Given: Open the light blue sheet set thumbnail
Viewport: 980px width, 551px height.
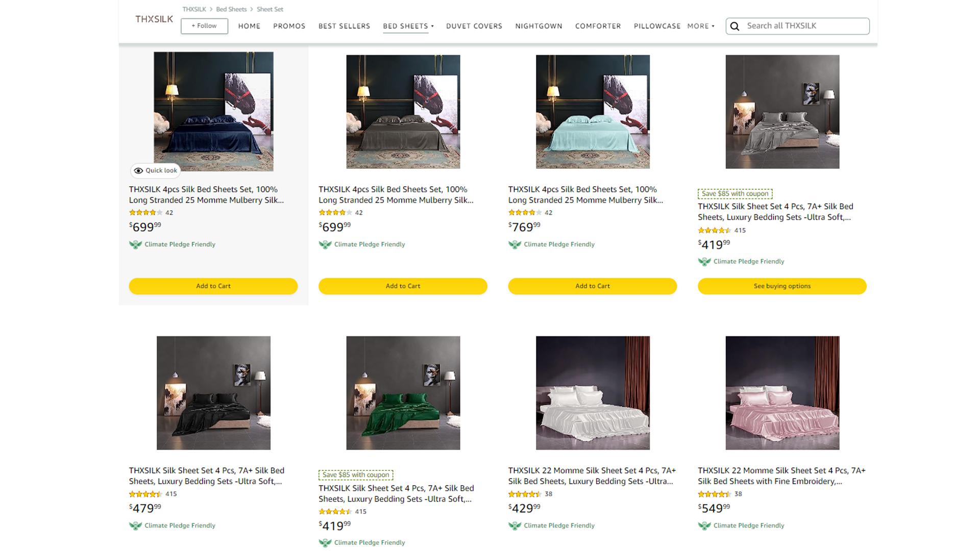Looking at the screenshot, I should tap(593, 112).
